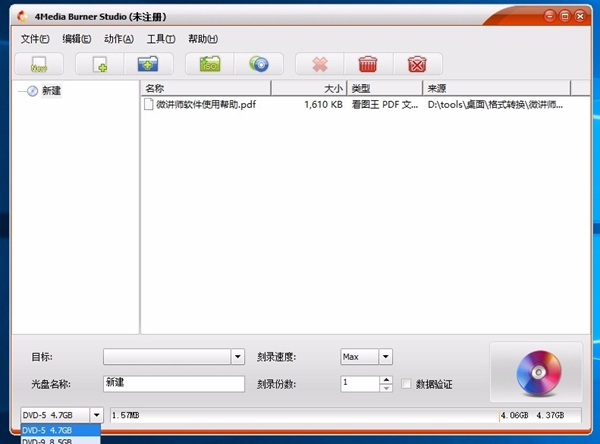Click the 4Media flame app icon in title bar
Viewport: 600px width, 444px height.
(x=22, y=16)
